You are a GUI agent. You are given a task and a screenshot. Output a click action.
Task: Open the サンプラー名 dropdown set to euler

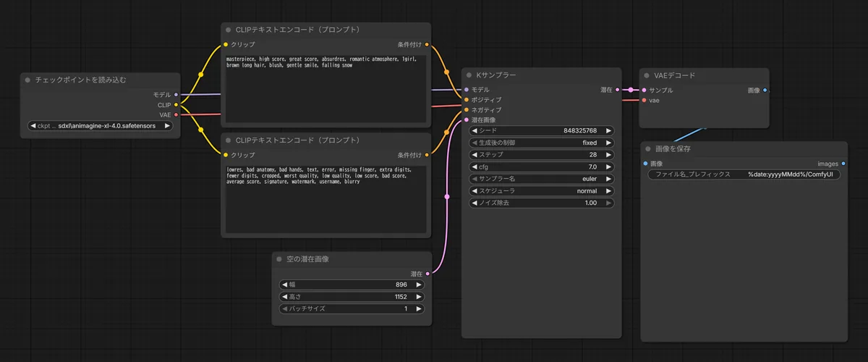[542, 179]
